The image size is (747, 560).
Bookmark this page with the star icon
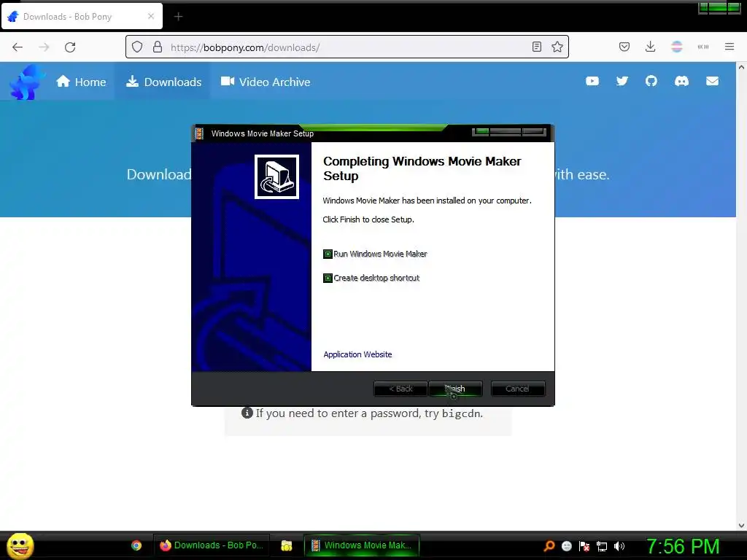pos(557,47)
